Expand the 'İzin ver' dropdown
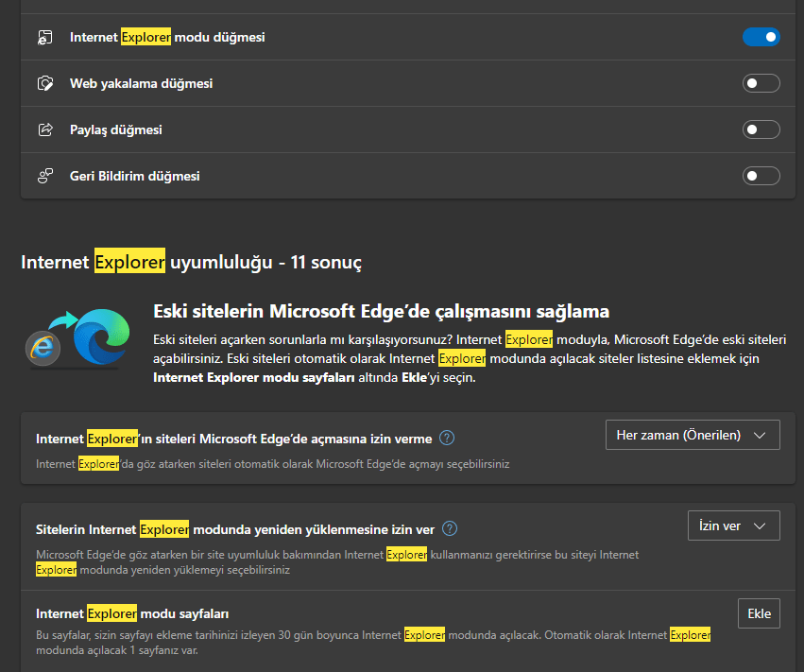The image size is (804, 672). [x=733, y=526]
